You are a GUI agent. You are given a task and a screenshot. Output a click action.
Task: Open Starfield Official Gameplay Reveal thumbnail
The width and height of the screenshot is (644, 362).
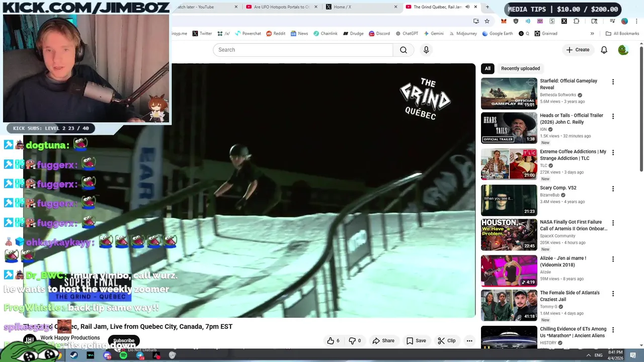coord(509,94)
